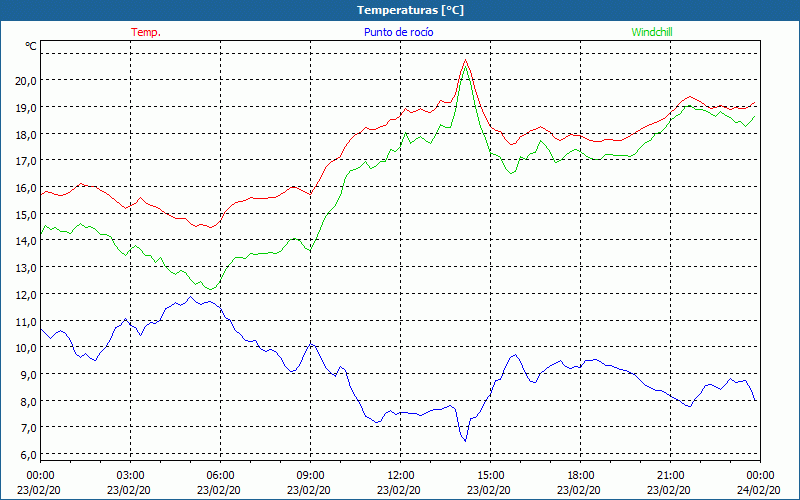Click the "16,0" y-axis value
Image resolution: width=800 pixels, height=500 pixels.
(26, 188)
